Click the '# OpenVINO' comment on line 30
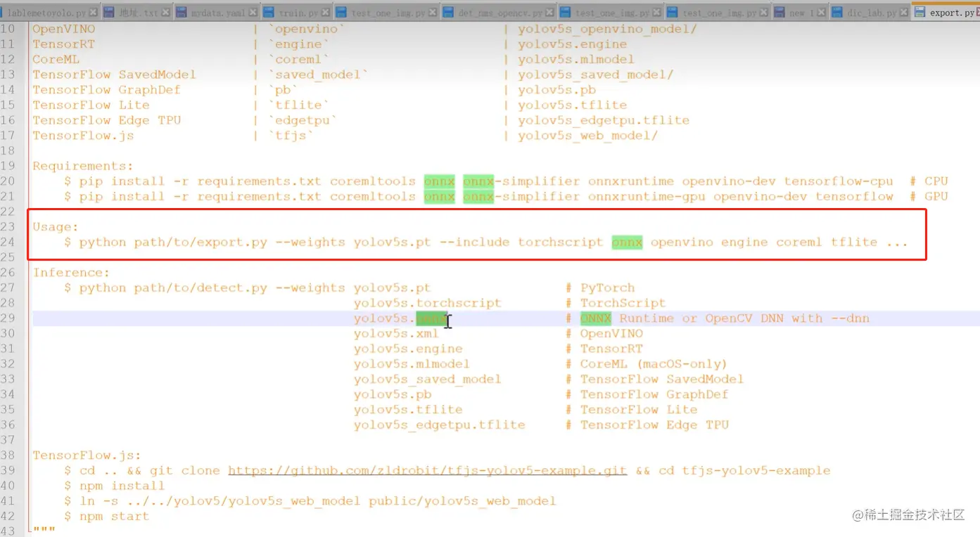This screenshot has width=980, height=537. click(x=604, y=334)
